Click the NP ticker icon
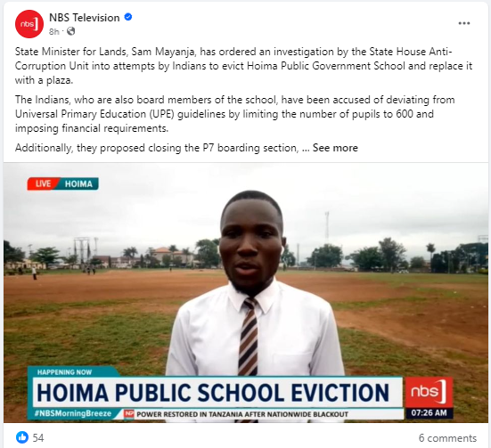Screen dimensions: 491x448 129,414
